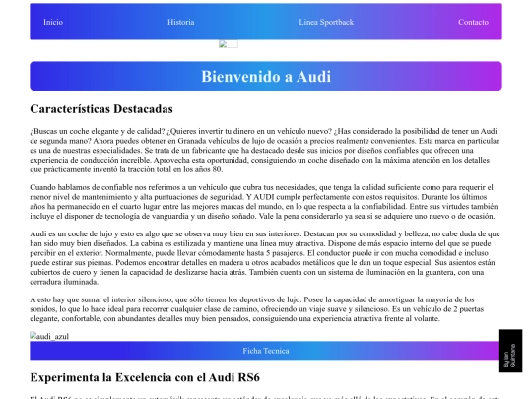This screenshot has height=399, width=532.
Task: Go to the Historia page
Action: (x=181, y=22)
